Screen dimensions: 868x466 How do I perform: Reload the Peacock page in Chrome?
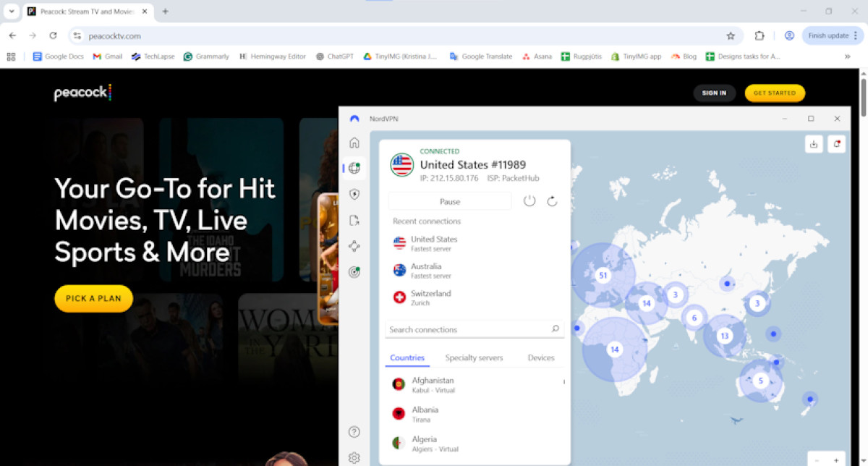pos(53,35)
